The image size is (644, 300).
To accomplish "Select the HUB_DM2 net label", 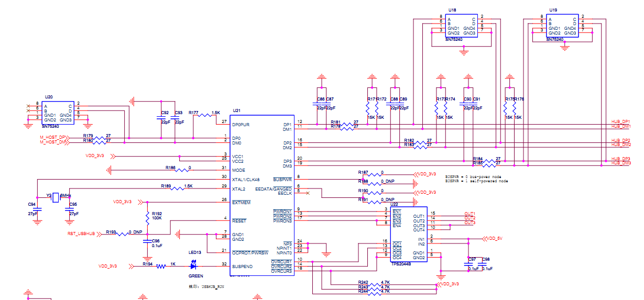I will [621, 145].
